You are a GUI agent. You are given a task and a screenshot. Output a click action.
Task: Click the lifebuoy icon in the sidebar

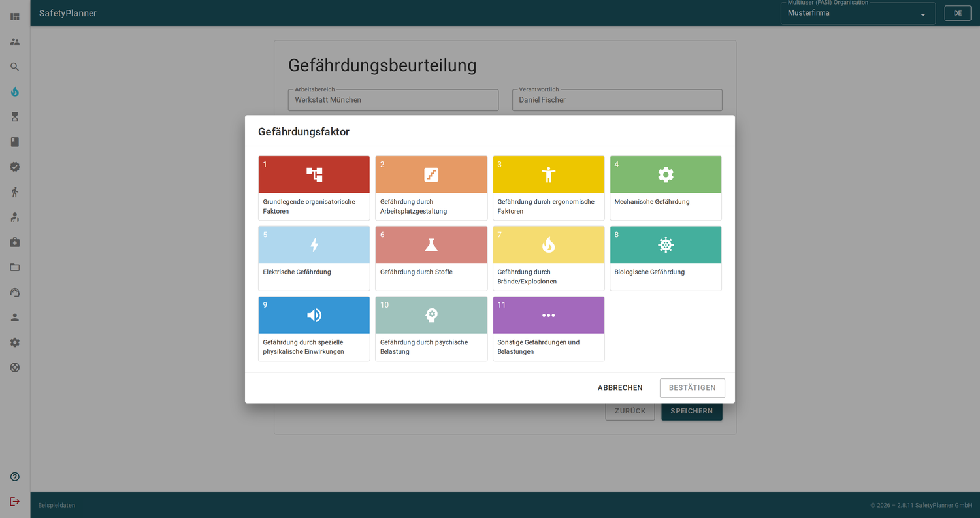[x=14, y=367]
